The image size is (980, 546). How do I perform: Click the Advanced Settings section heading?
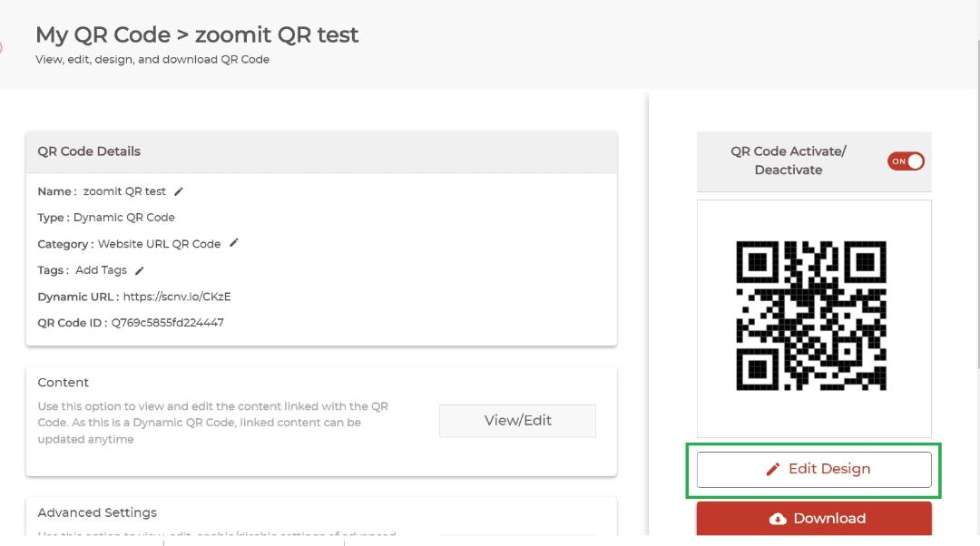(97, 512)
